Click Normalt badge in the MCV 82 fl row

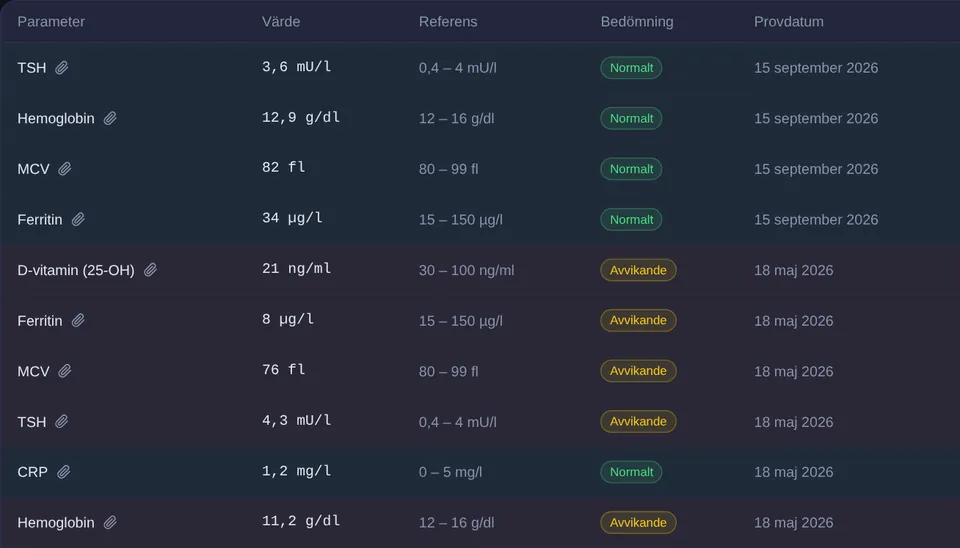coord(631,169)
